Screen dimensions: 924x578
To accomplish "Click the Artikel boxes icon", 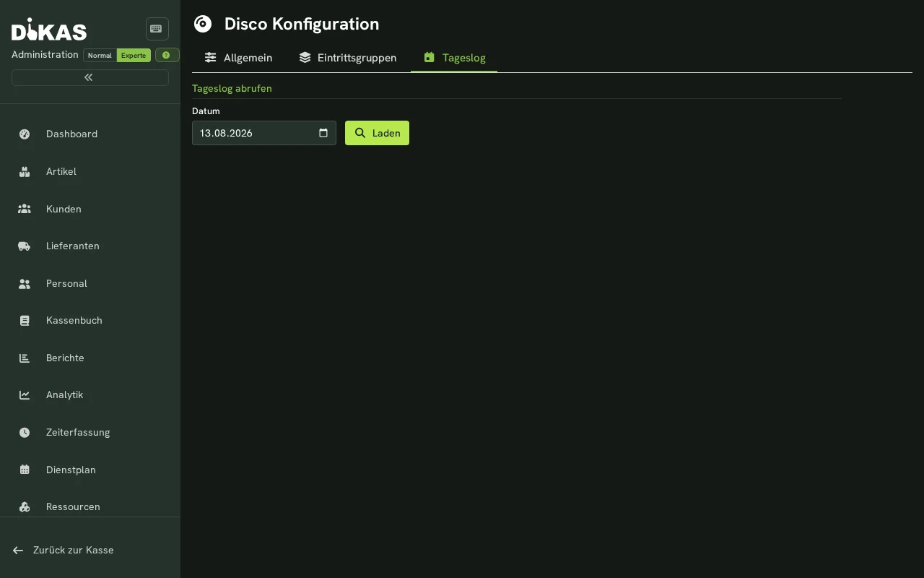I will tap(25, 171).
